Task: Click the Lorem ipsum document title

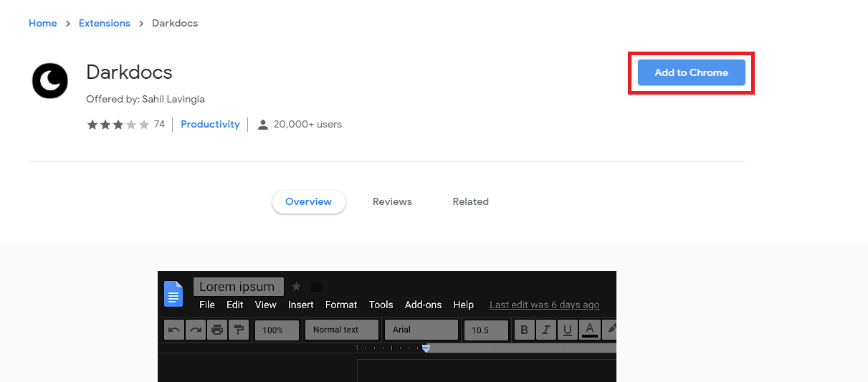Action: [x=239, y=287]
